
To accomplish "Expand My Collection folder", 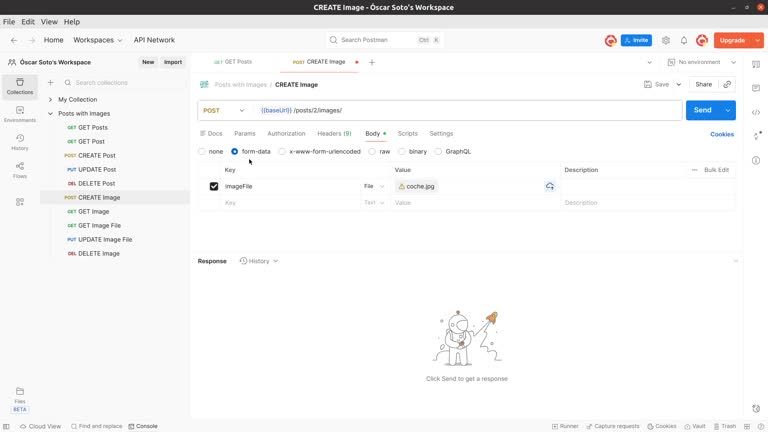I will pos(50,99).
